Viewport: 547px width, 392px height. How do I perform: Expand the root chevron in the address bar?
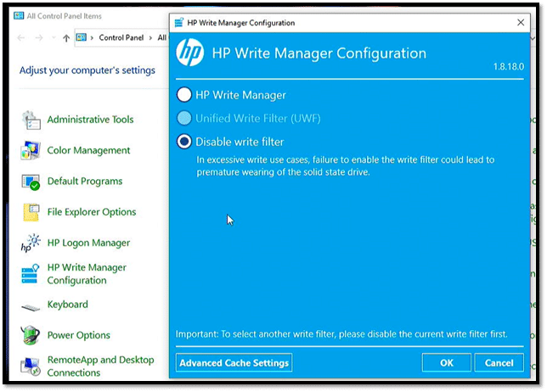click(x=92, y=37)
